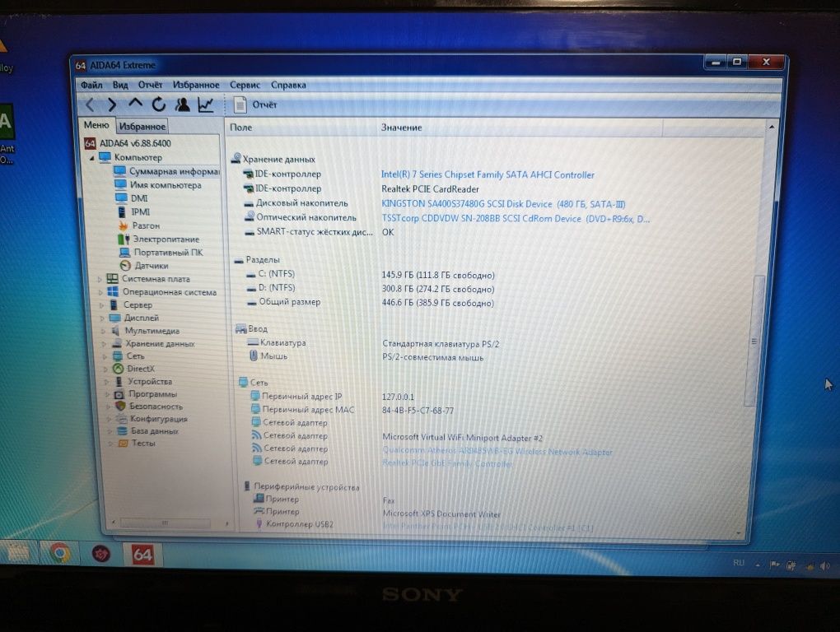
Task: Refresh the report with the circular arrow icon
Action: 159,105
